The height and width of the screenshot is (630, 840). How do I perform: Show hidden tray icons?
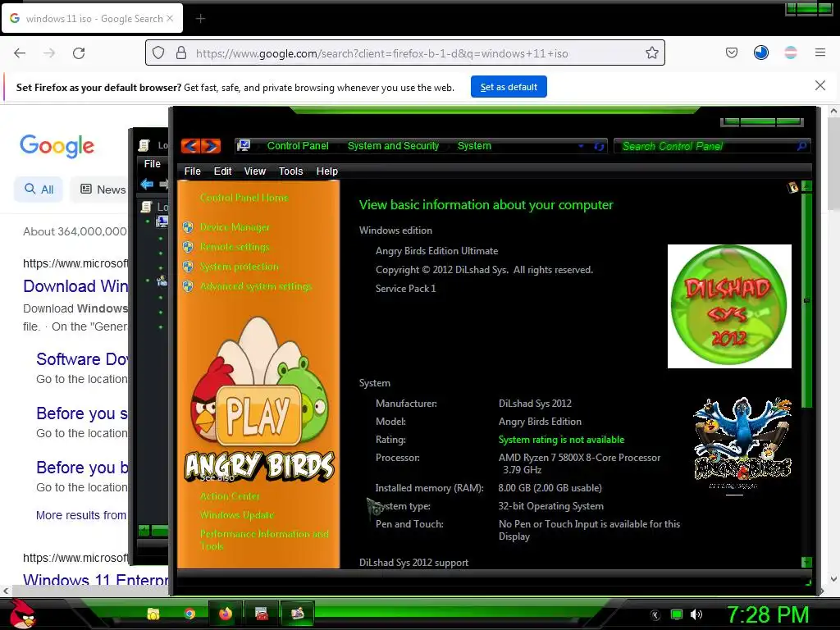click(655, 615)
